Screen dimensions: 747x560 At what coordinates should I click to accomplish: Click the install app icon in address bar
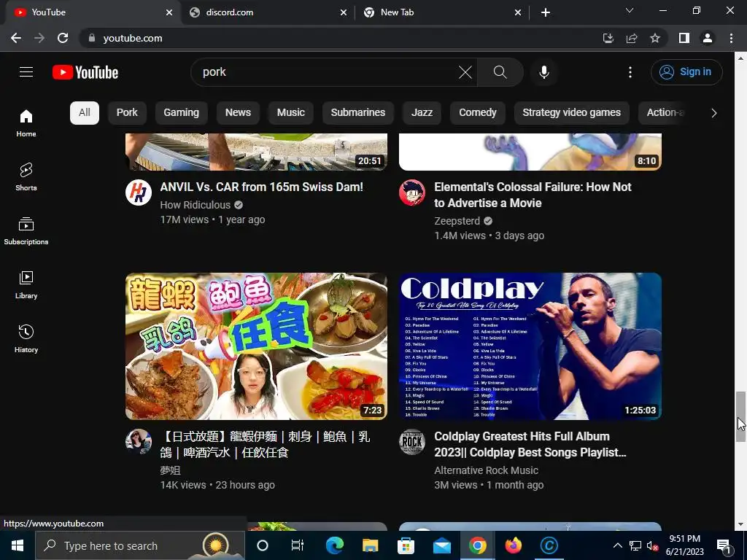coord(608,38)
